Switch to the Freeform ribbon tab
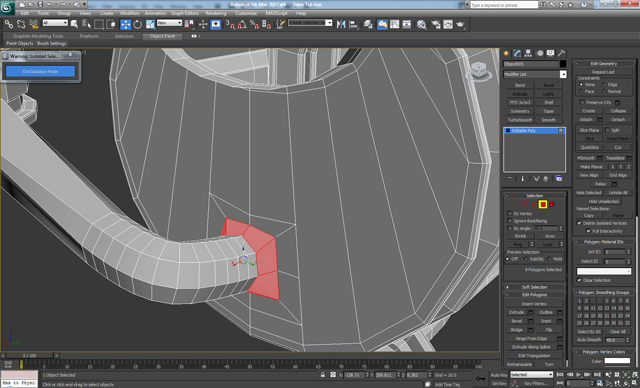 coord(89,36)
